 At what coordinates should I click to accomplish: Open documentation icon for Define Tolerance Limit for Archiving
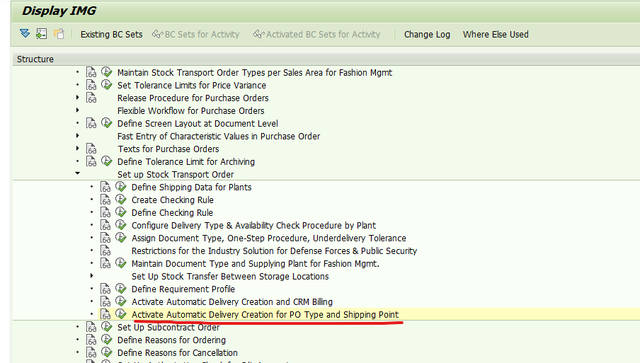tap(91, 162)
